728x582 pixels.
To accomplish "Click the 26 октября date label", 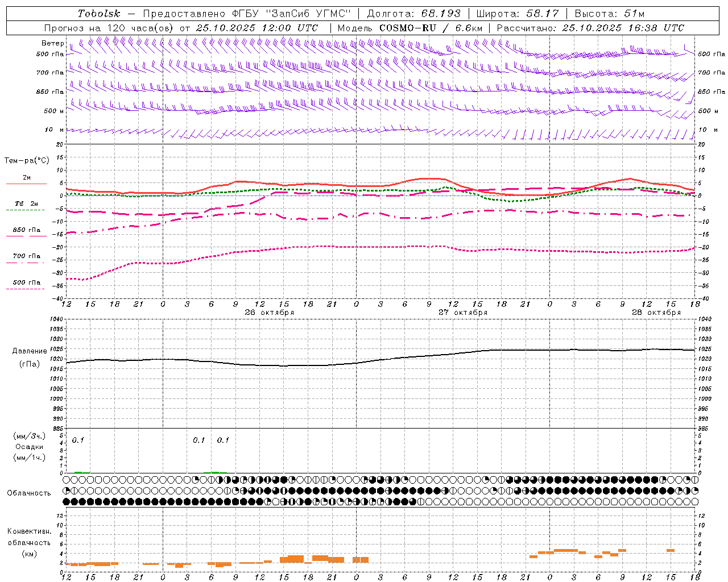I will [270, 313].
